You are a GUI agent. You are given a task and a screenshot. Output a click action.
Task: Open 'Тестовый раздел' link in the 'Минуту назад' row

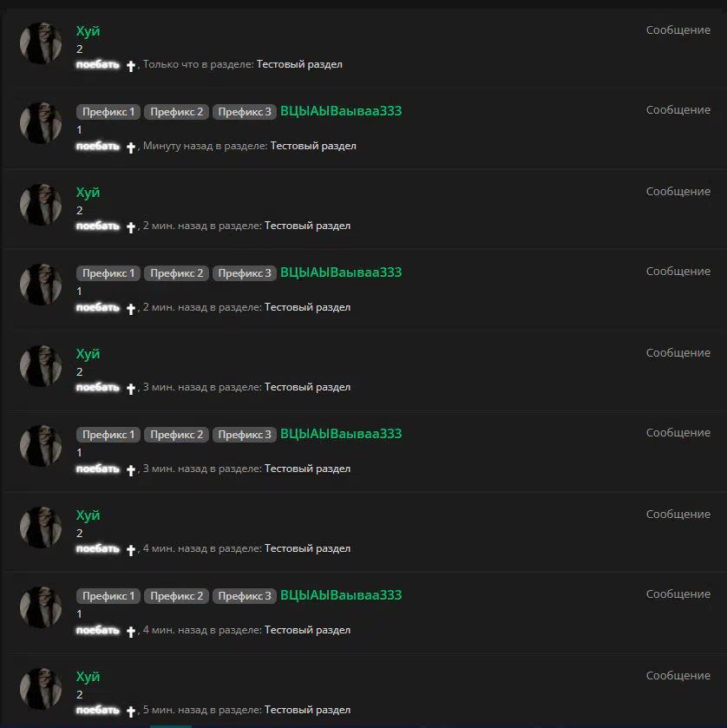(313, 146)
